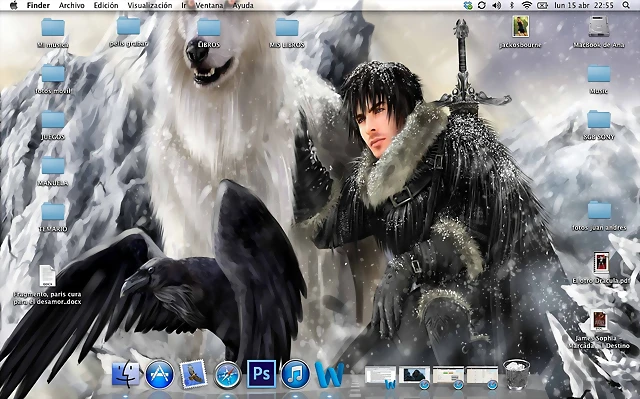
Task: Open the Mail stamp icon in Dock
Action: [x=193, y=374]
